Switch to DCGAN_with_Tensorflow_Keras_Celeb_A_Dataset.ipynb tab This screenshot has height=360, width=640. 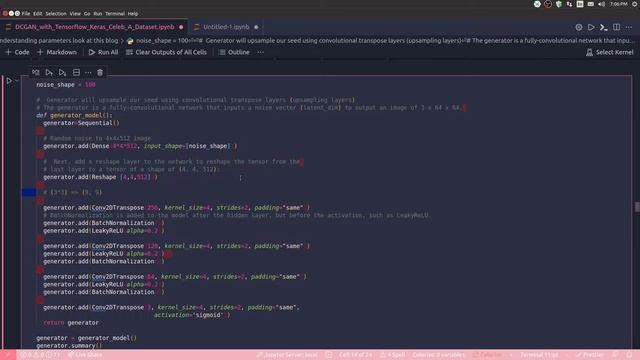pos(95,27)
